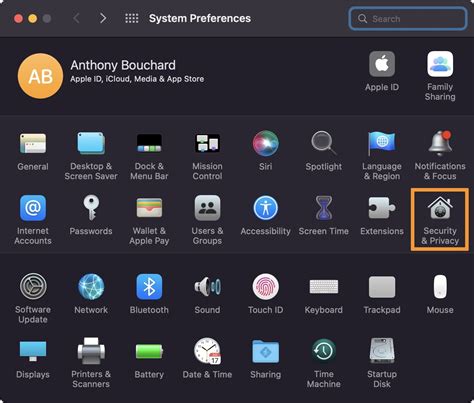Show all preferences grid button
474x403 pixels.
tap(132, 18)
